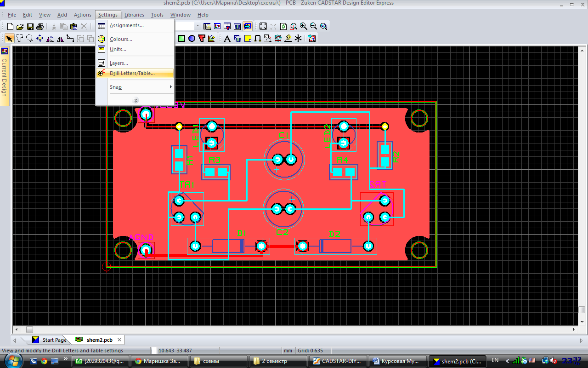Click the Paste clipboard icon
The height and width of the screenshot is (368, 588).
[x=73, y=27]
